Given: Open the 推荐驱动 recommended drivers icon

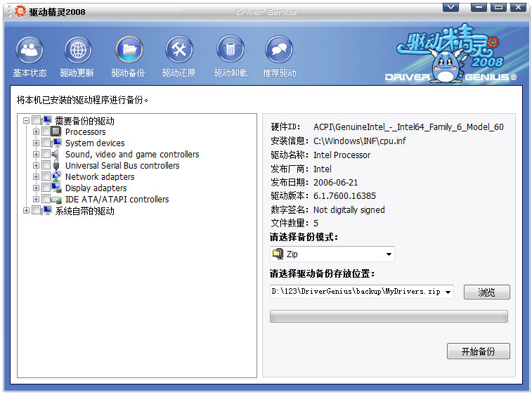Looking at the screenshot, I should (279, 51).
